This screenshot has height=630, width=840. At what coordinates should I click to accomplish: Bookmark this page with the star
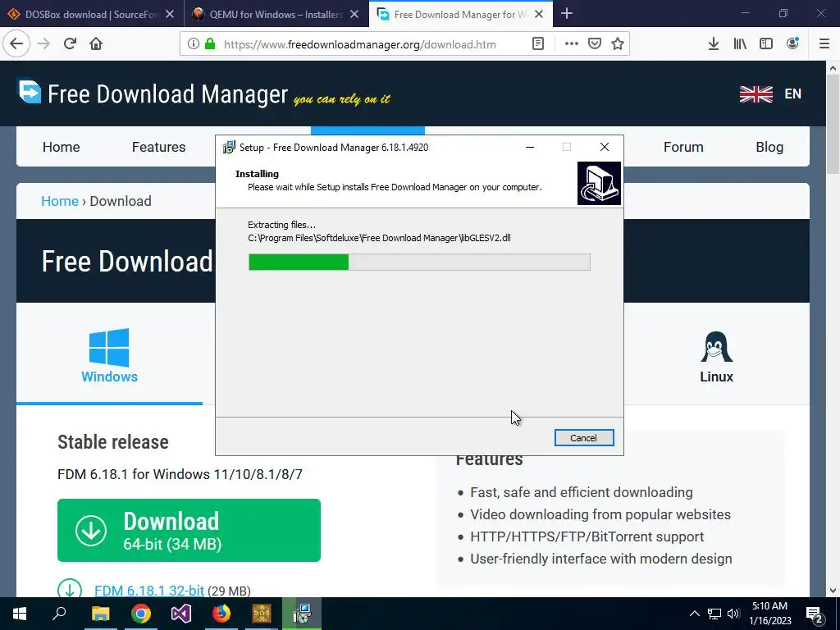(618, 44)
